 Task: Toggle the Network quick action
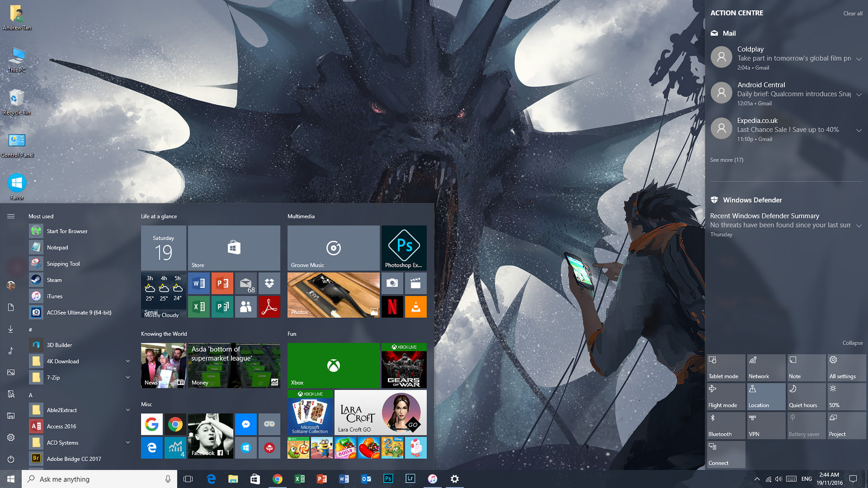click(x=767, y=368)
